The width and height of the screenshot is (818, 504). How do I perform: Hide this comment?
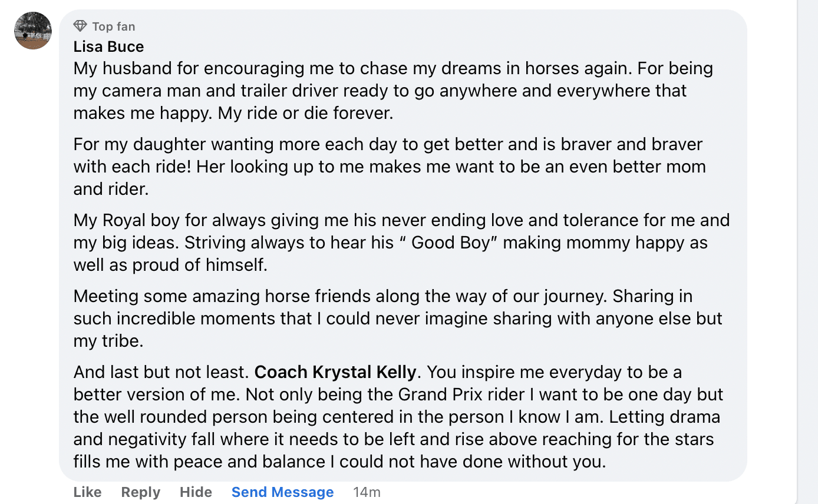coord(196,492)
